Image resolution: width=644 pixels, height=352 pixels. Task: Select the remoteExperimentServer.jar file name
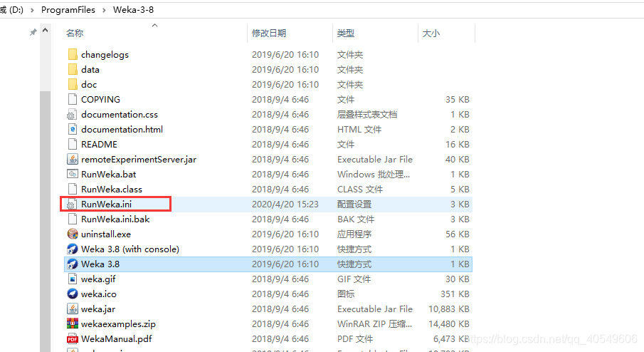coord(139,160)
